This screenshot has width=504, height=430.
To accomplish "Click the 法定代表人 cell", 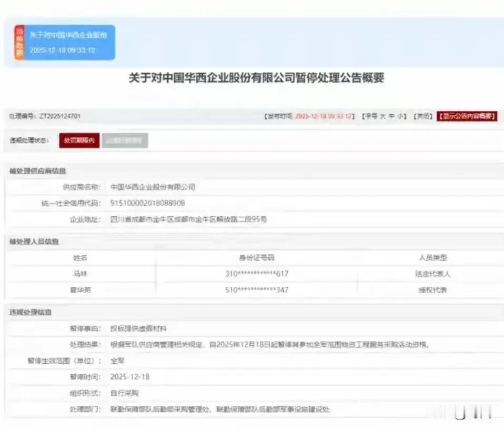I will click(433, 274).
